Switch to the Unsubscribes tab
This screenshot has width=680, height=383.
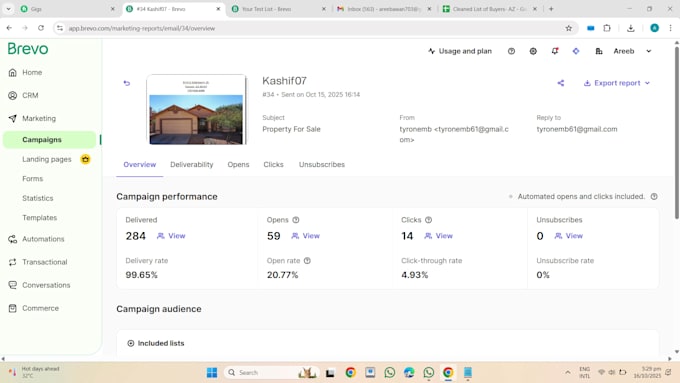coord(322,164)
